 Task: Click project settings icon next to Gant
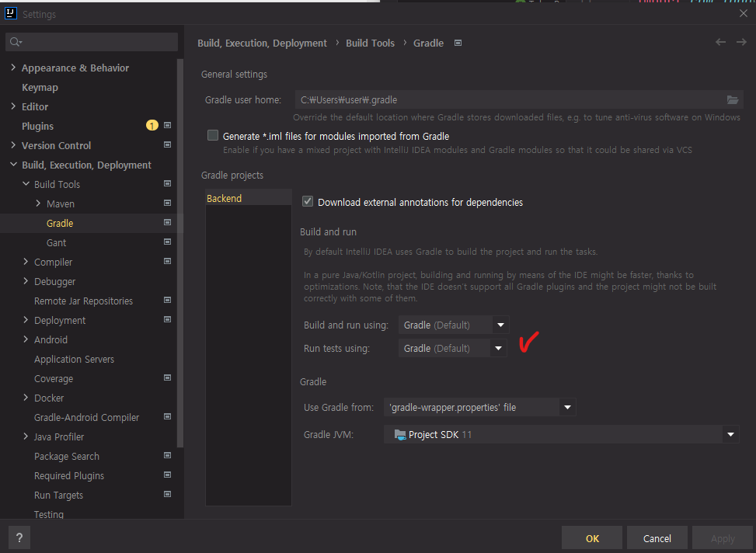pos(167,242)
